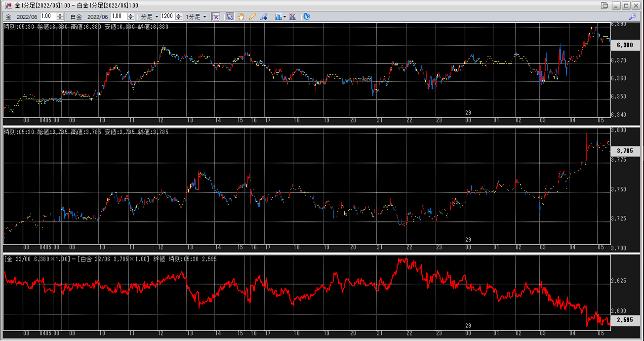The width and height of the screenshot is (644, 341).
Task: Click the window tiling icon in title bar
Action: (x=604, y=5)
